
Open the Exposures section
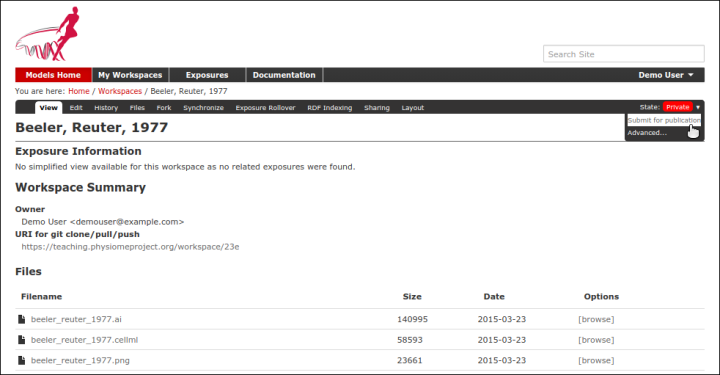[x=207, y=75]
